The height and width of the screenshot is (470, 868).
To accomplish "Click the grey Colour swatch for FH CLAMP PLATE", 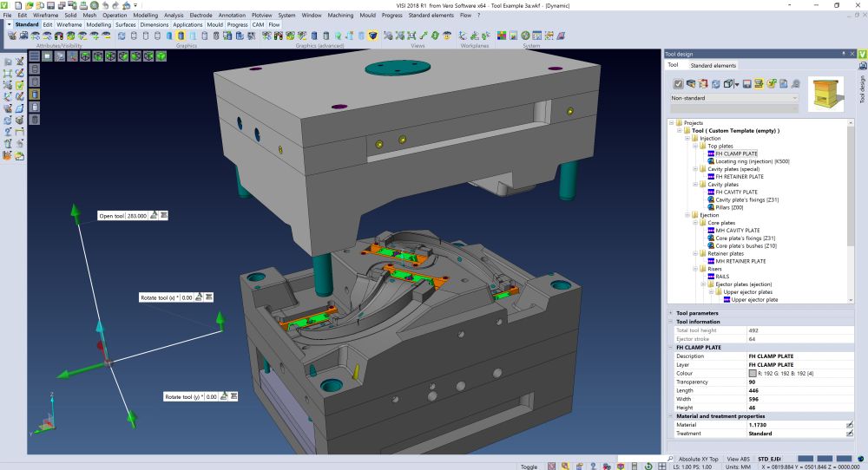I will coord(753,373).
